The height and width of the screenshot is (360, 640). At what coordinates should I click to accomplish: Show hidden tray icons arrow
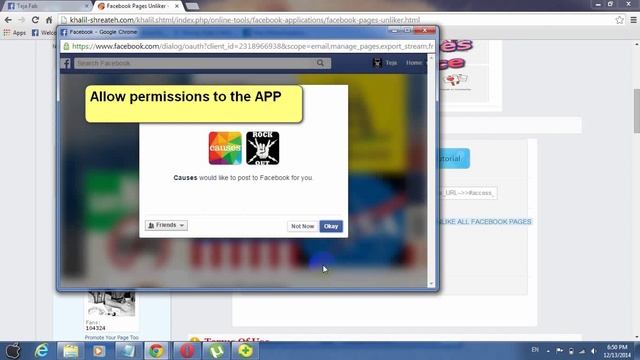pyautogui.click(x=548, y=351)
